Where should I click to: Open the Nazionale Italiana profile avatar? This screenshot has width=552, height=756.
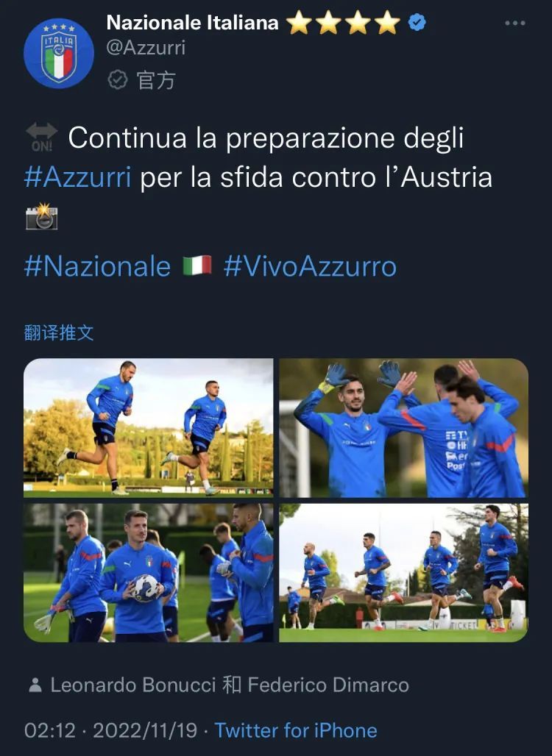[59, 54]
